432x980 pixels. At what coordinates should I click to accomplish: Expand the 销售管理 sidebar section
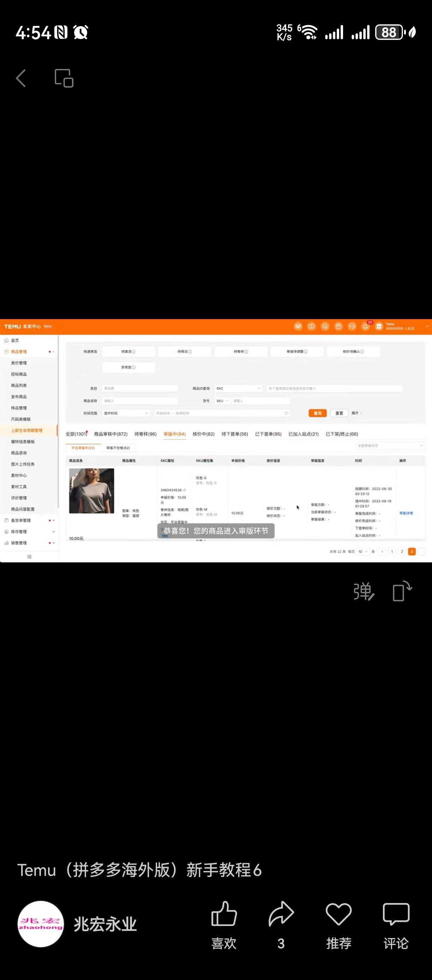click(x=54, y=543)
